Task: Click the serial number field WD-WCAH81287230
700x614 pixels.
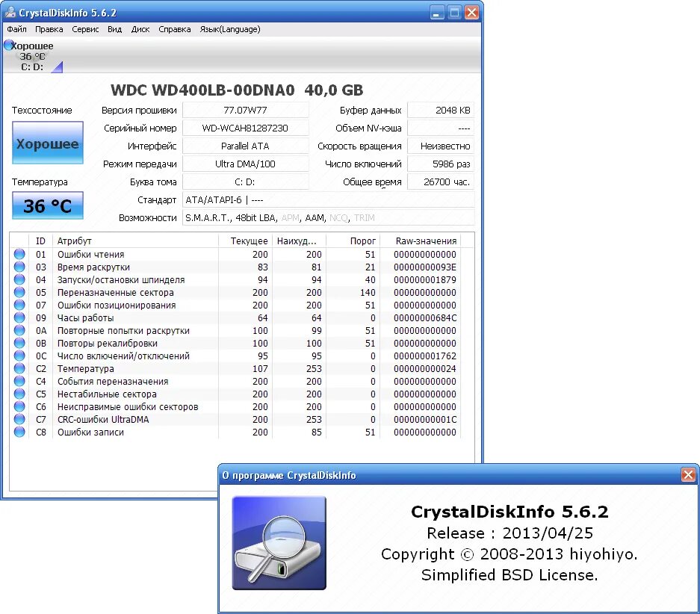Action: pos(246,128)
